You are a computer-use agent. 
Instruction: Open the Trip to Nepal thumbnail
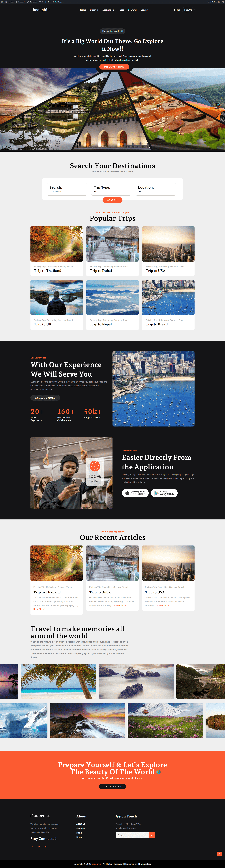click(112, 298)
